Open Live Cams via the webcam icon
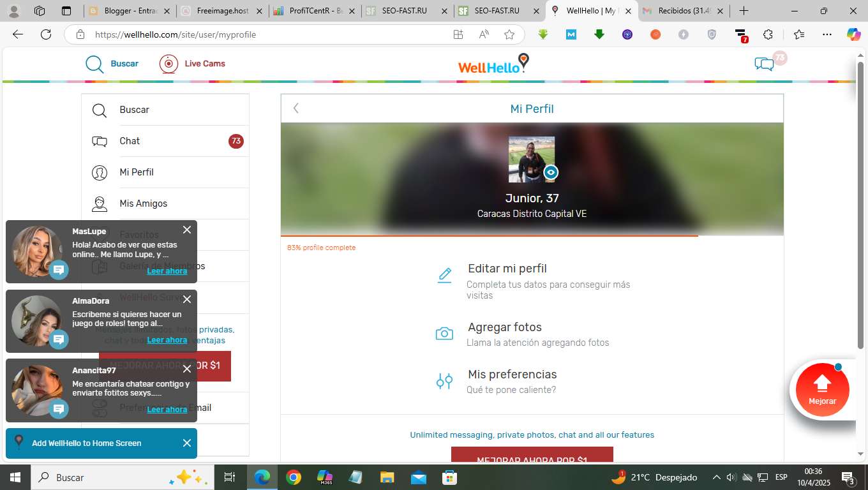The width and height of the screenshot is (868, 490). point(168,64)
